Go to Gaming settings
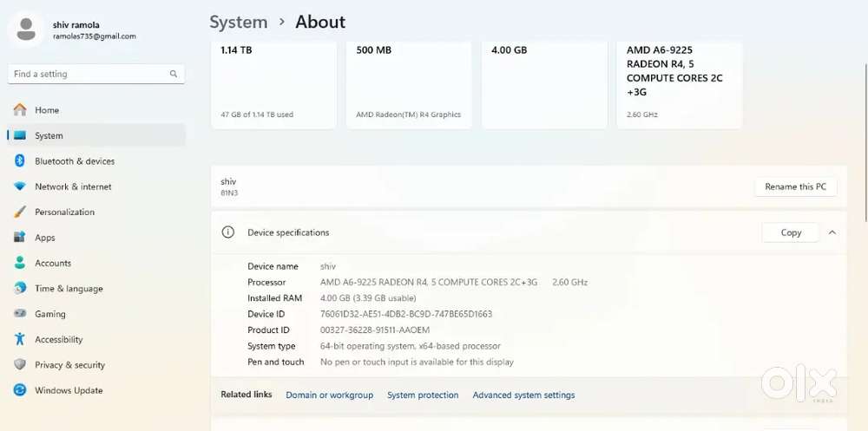Screen dimensions: 868x431 [x=96, y=314]
